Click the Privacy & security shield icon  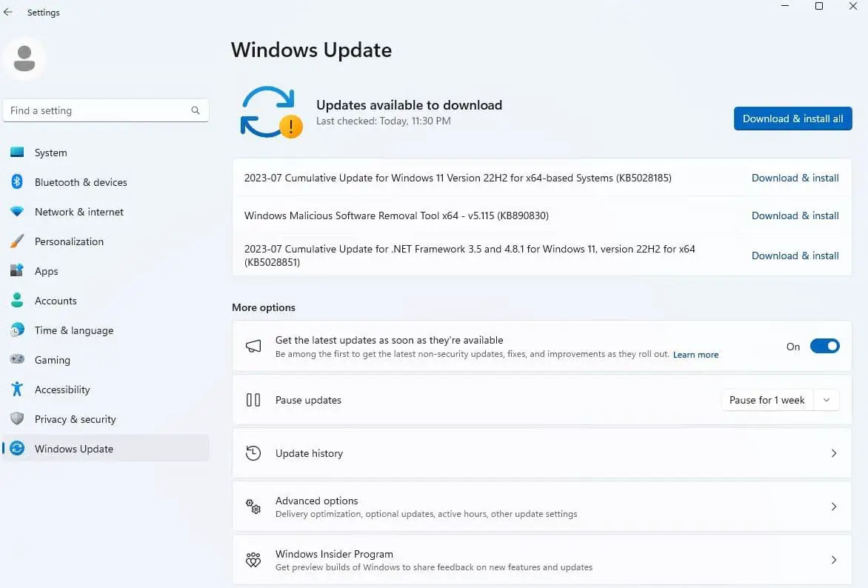(17, 419)
